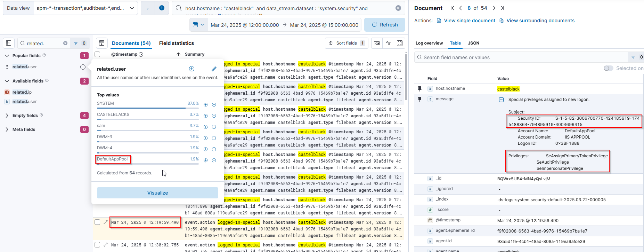Collapse the Popular fields section
This screenshot has width=644, height=252.
7,56
